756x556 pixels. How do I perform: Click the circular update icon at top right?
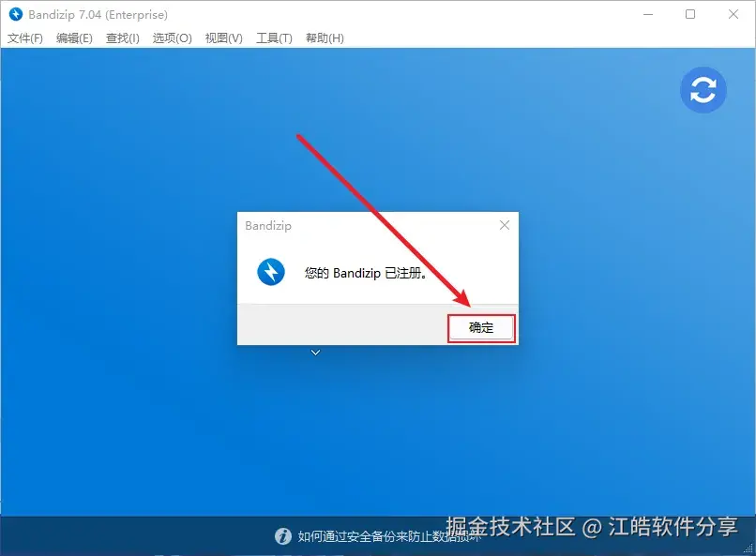(x=703, y=90)
